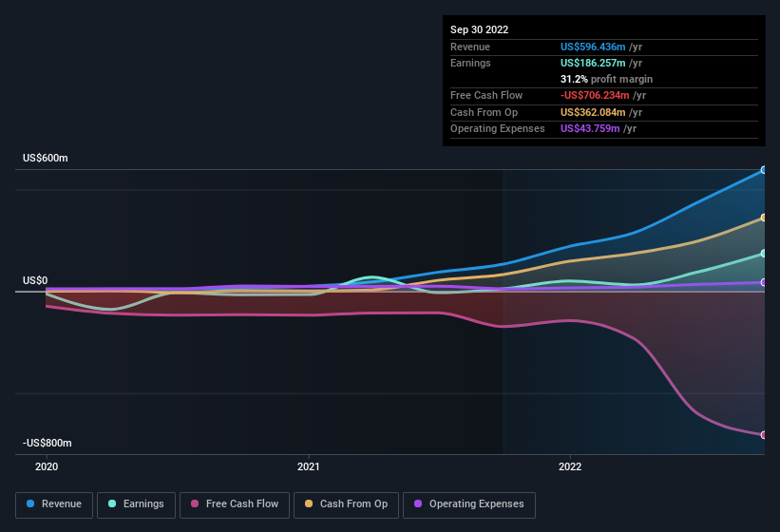Click the Operating Expenses label in tooltip
Image resolution: width=780 pixels, height=532 pixels.
click(498, 129)
